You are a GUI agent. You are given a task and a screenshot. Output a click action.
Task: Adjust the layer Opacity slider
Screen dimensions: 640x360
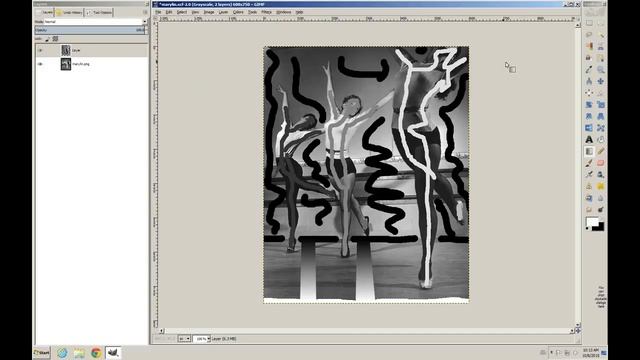point(89,30)
